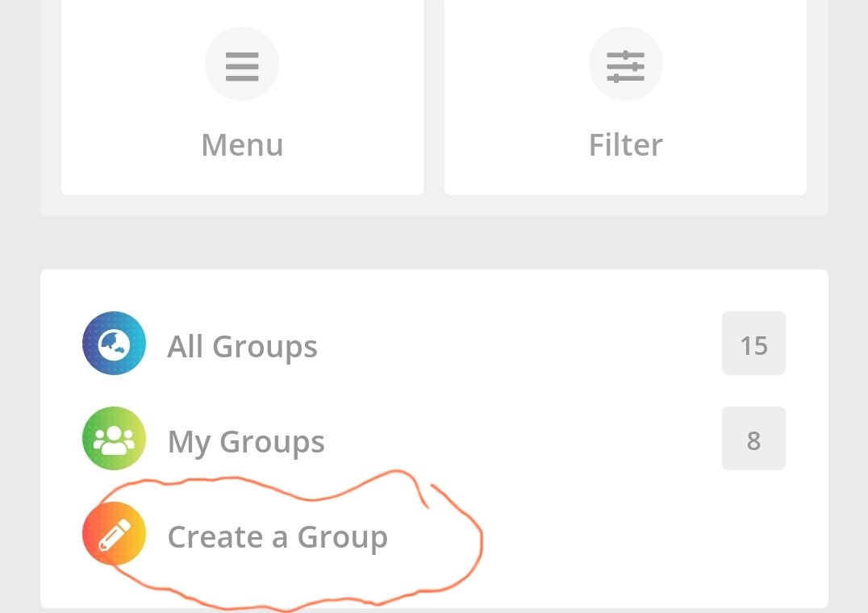Screen dimensions: 868x613
Task: Click empty space between Menu and Filter cards
Action: 434,98
